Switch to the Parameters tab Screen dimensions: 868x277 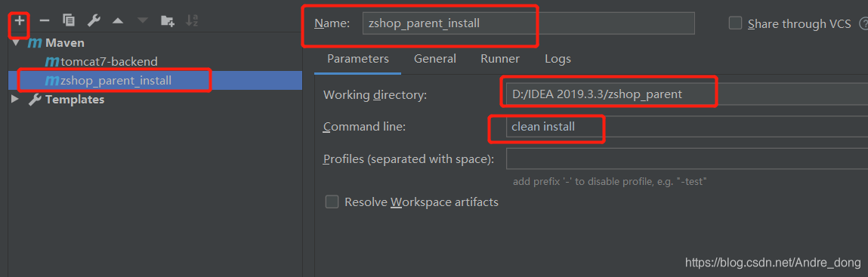click(357, 59)
